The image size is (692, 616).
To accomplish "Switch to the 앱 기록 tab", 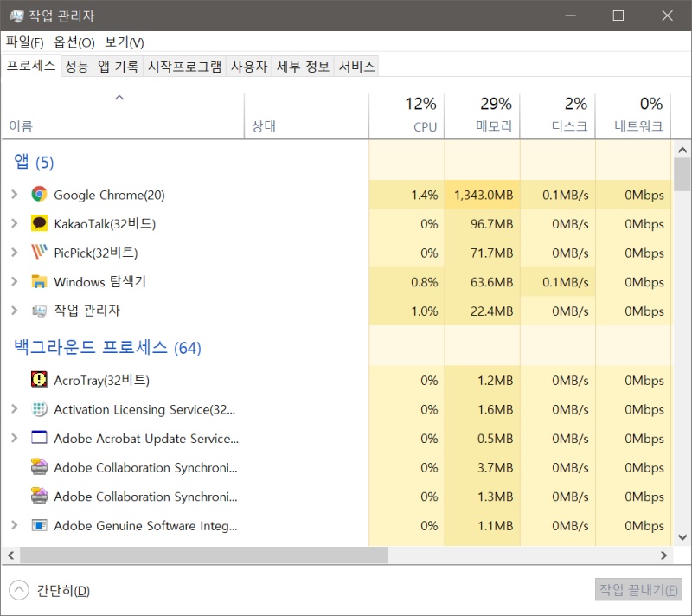I will point(118,67).
